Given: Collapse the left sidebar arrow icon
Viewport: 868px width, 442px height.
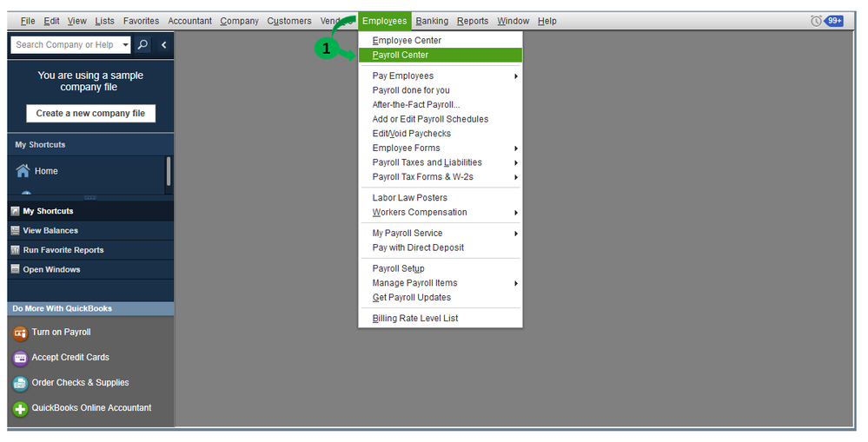Looking at the screenshot, I should pos(164,45).
